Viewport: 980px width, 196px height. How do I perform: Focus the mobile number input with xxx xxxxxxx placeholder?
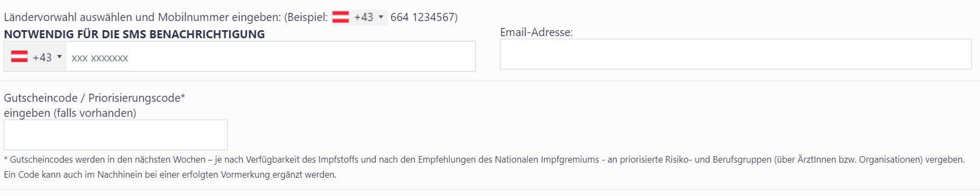(271, 57)
